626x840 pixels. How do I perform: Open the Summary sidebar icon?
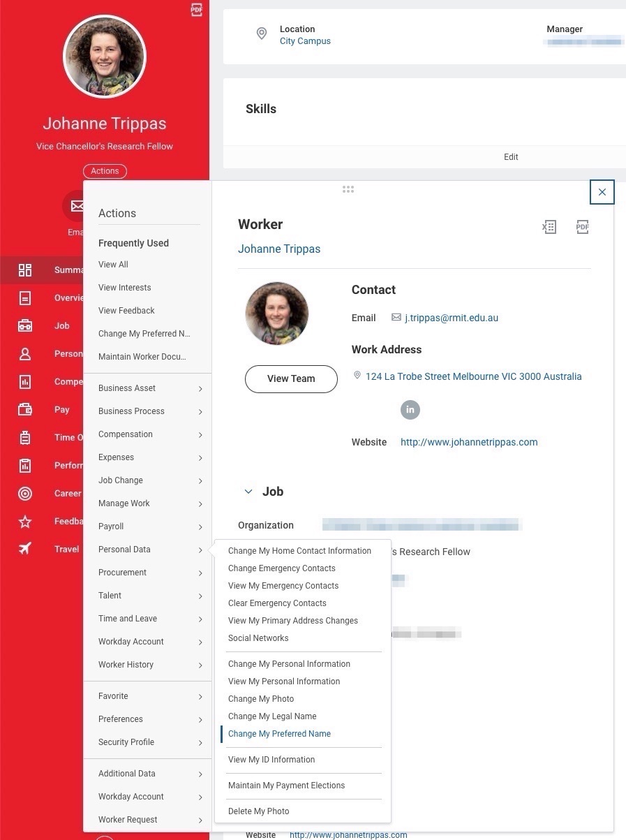click(25, 270)
